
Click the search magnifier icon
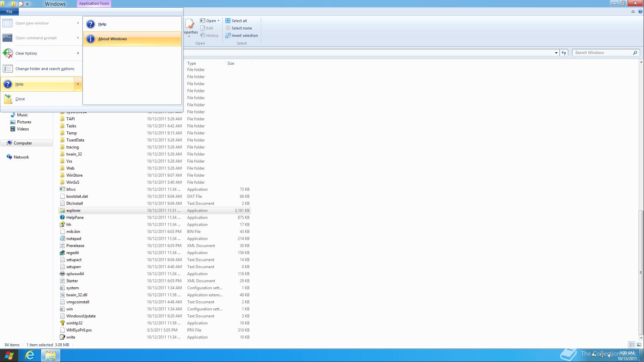coord(635,53)
